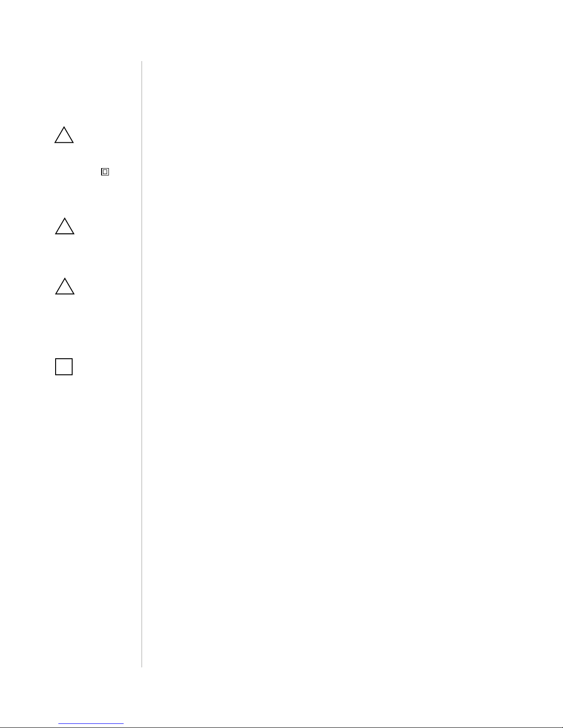Screen dimensions: 563x728
Task: Click the lowest of three triangle icons
Action: (65, 286)
